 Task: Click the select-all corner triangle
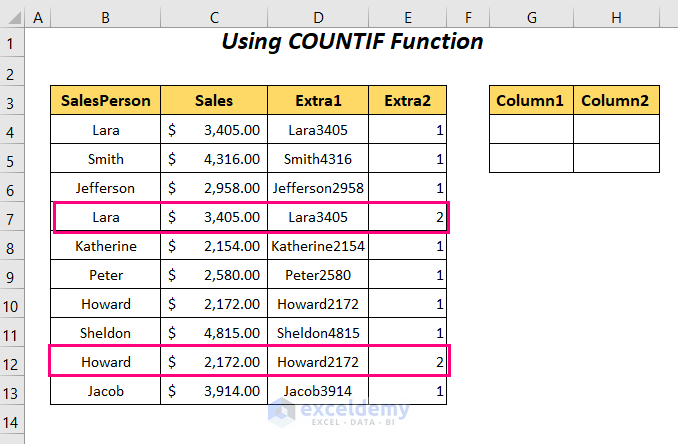(12, 18)
